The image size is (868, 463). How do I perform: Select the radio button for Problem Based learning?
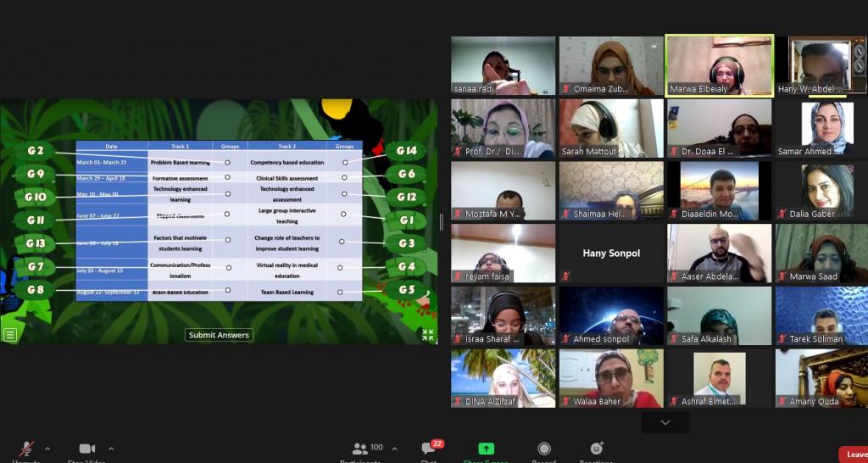coord(227,162)
